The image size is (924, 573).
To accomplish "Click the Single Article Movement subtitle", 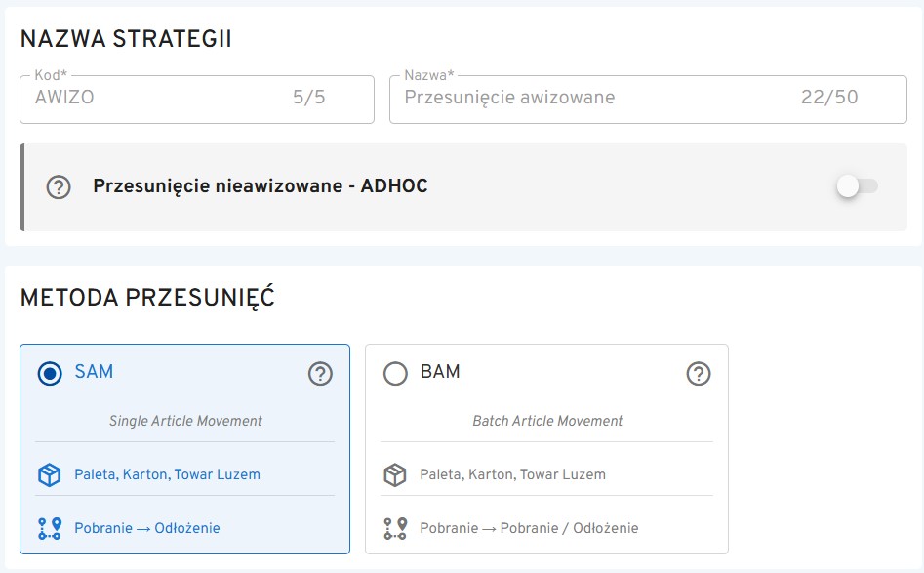I will pyautogui.click(x=185, y=421).
